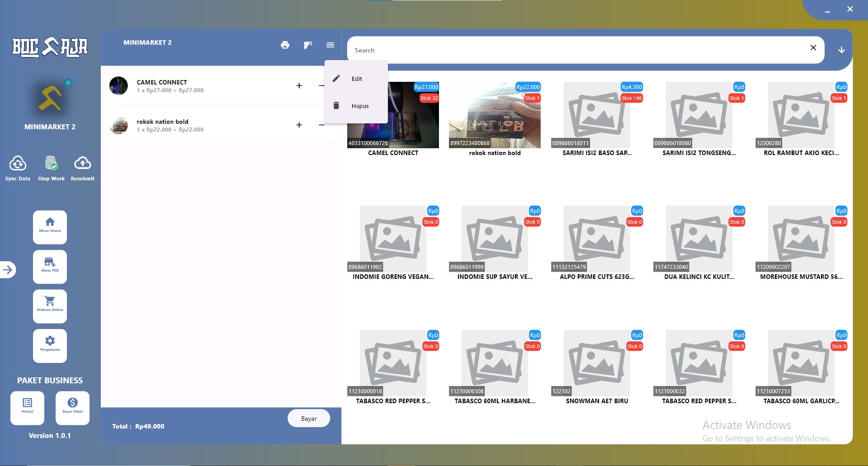Increase CAMEL CONNECT quantity with plus
Screen dimensions: 868x466
pos(299,85)
